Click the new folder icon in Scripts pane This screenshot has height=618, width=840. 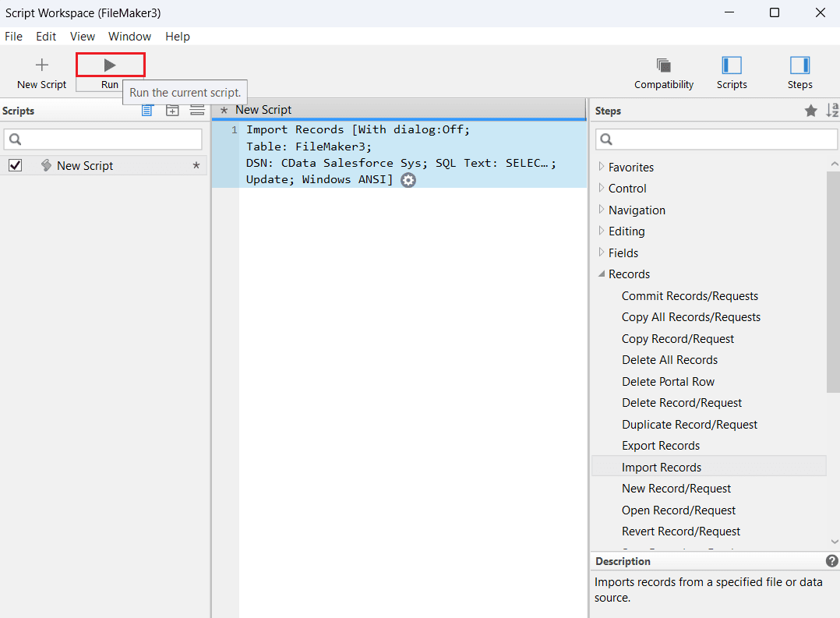coord(172,111)
